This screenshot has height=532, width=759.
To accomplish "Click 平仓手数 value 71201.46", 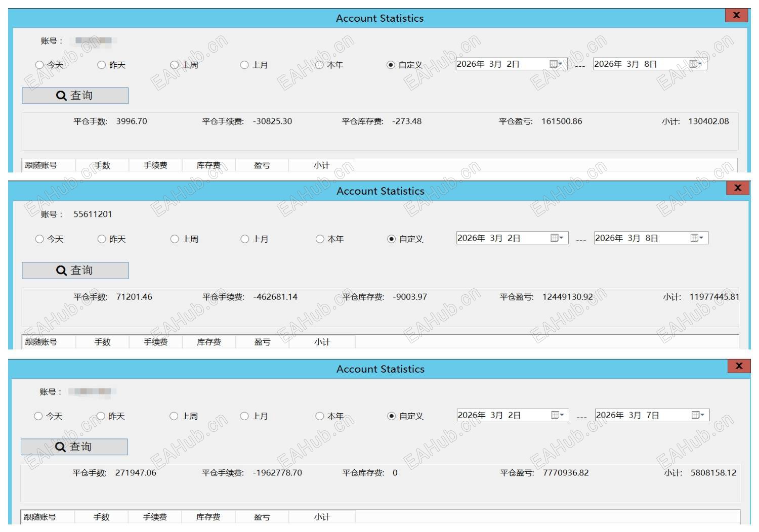I will point(134,297).
